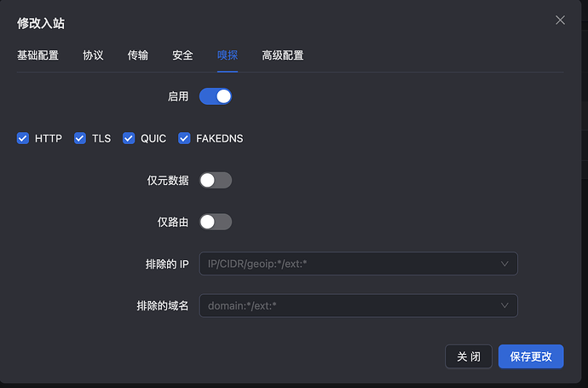Viewport: 588px width, 388px height.
Task: Disable the QUIC checkbox
Action: coord(129,138)
